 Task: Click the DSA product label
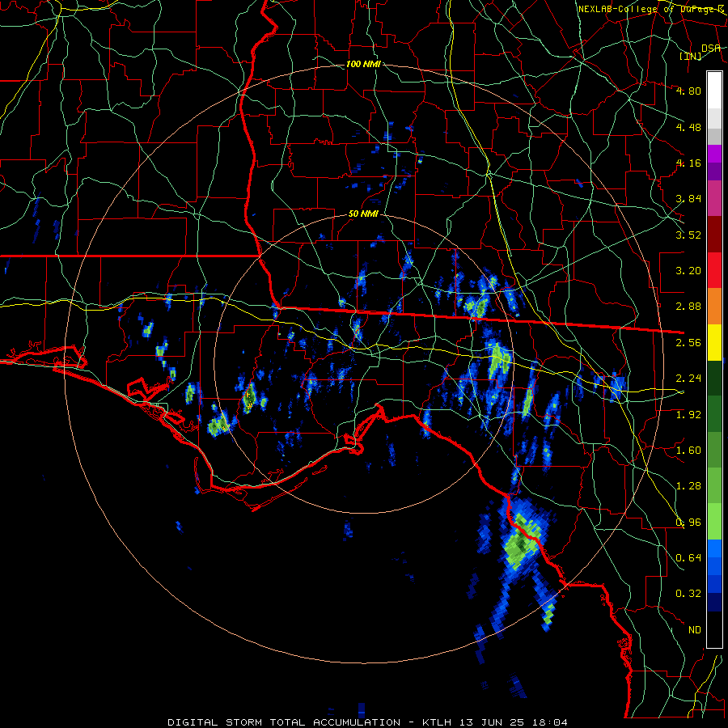710,48
